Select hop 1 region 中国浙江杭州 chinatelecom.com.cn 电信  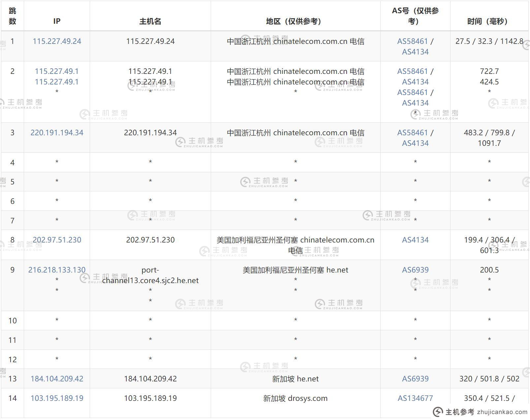[296, 41]
